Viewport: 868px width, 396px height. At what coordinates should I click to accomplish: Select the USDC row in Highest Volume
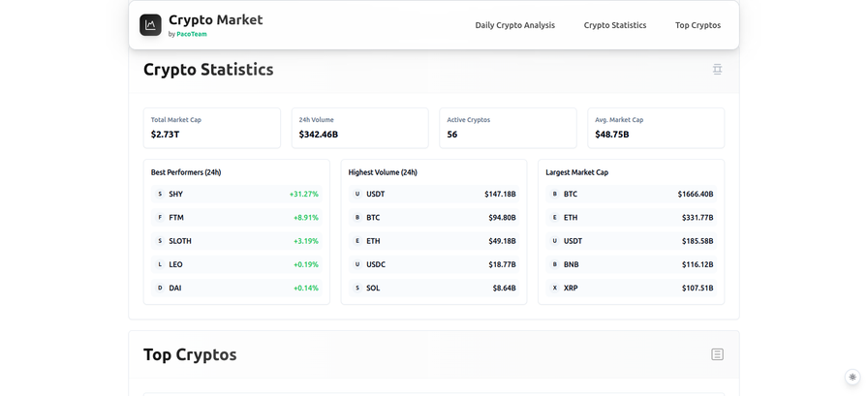434,264
